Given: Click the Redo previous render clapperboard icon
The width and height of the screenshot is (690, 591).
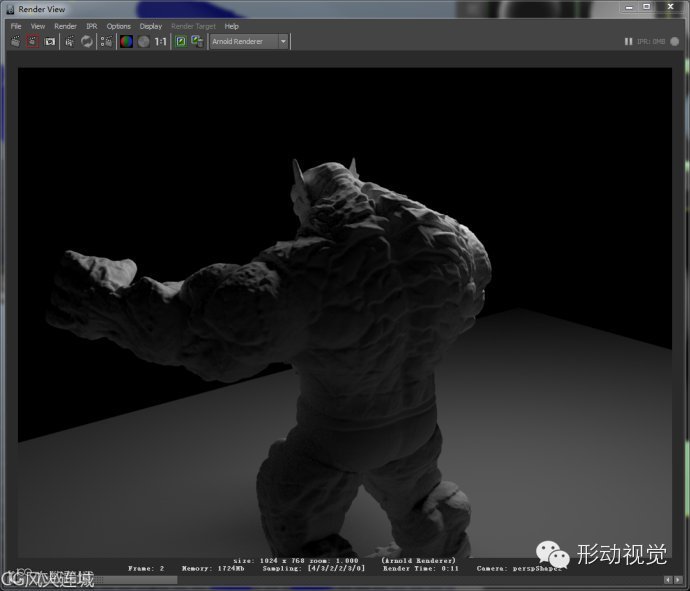Looking at the screenshot, I should point(15,41).
